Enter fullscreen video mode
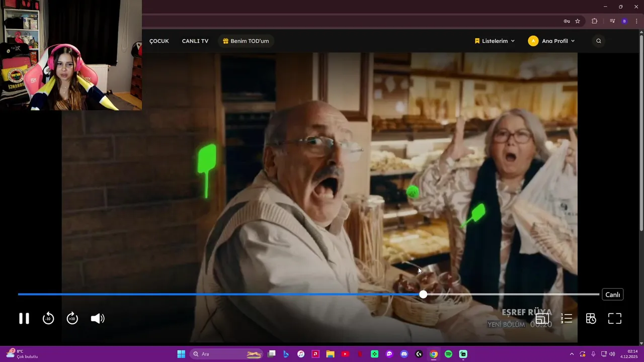Screen dimensions: 644x362 [615, 318]
